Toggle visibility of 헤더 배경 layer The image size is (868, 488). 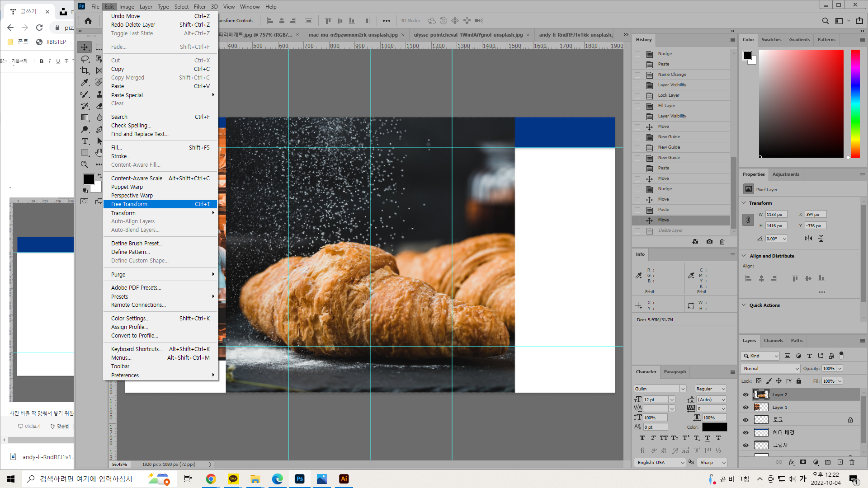click(x=745, y=432)
